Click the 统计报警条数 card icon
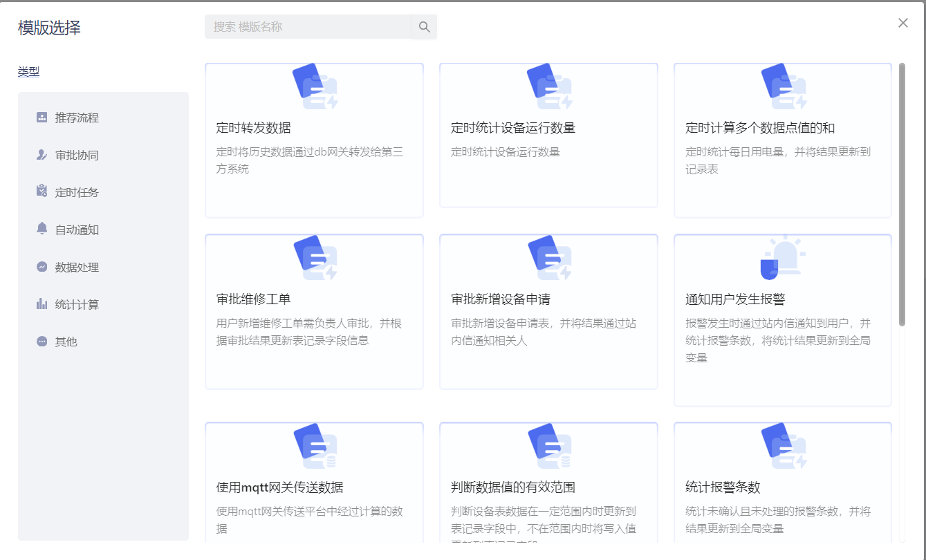Image resolution: width=926 pixels, height=560 pixels. coord(784,446)
